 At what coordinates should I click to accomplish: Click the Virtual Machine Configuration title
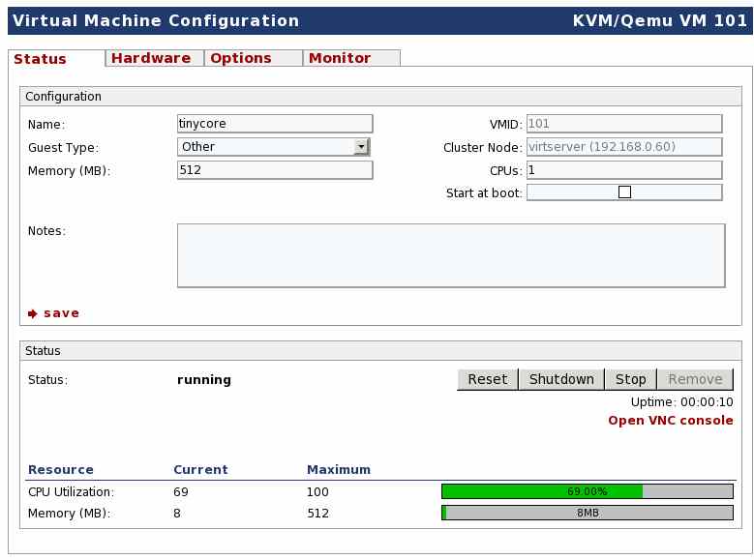pyautogui.click(x=156, y=20)
